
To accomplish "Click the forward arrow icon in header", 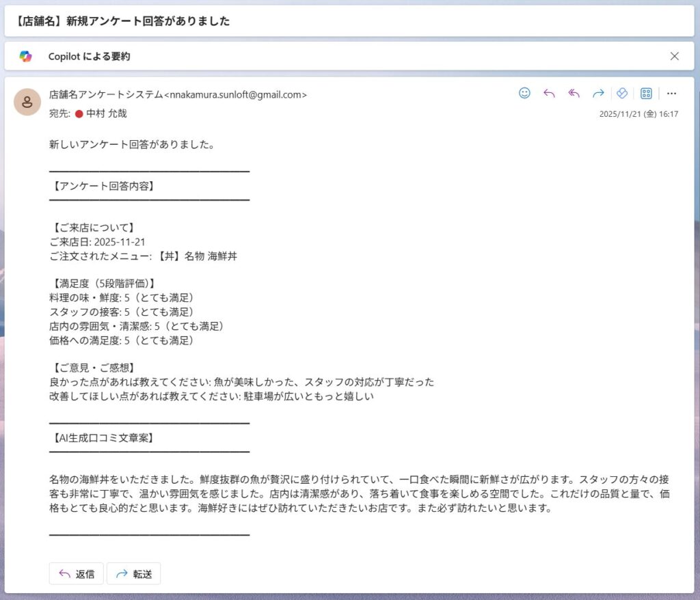I will click(x=598, y=94).
